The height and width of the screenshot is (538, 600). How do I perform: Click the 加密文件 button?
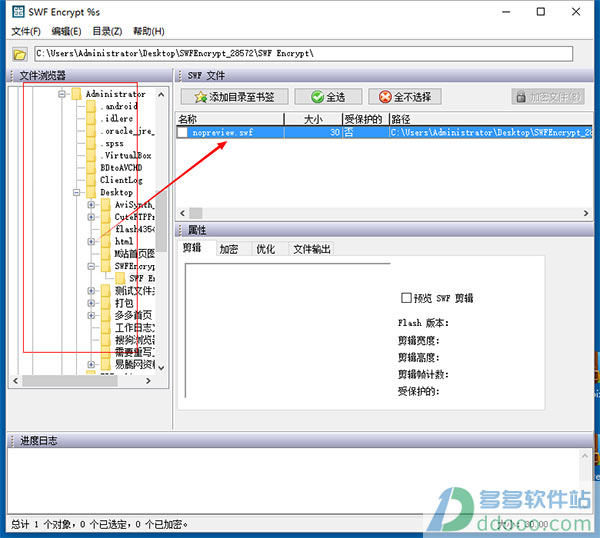click(548, 97)
